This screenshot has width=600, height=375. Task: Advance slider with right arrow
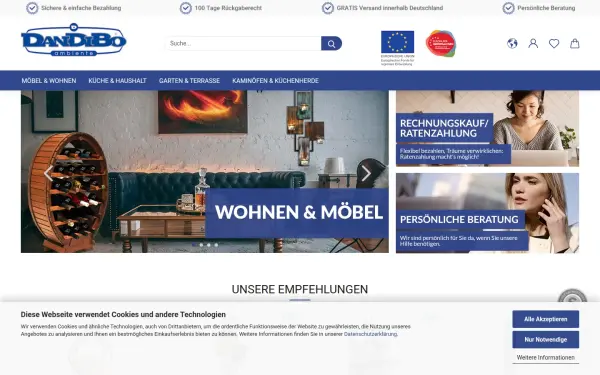click(x=366, y=173)
